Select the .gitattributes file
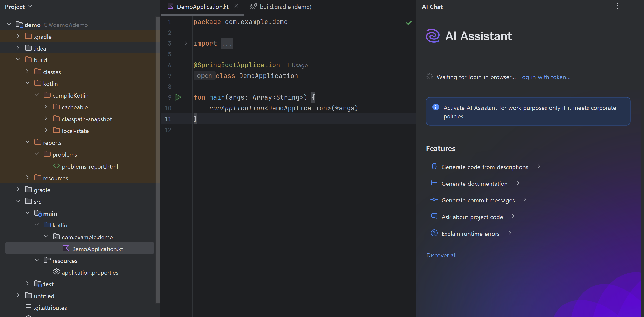Viewport: 644px width, 317px height. click(50, 308)
